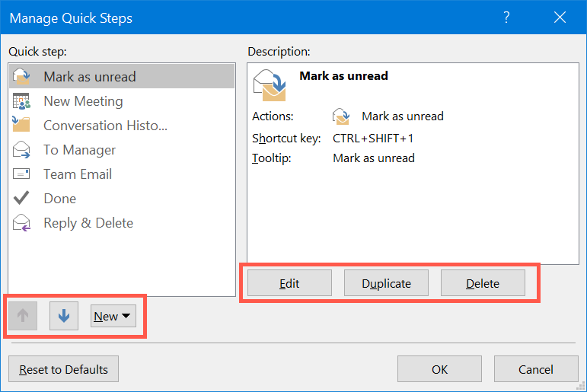Click the large Mark as unread description icon
Screen dimensions: 587x392
click(270, 84)
